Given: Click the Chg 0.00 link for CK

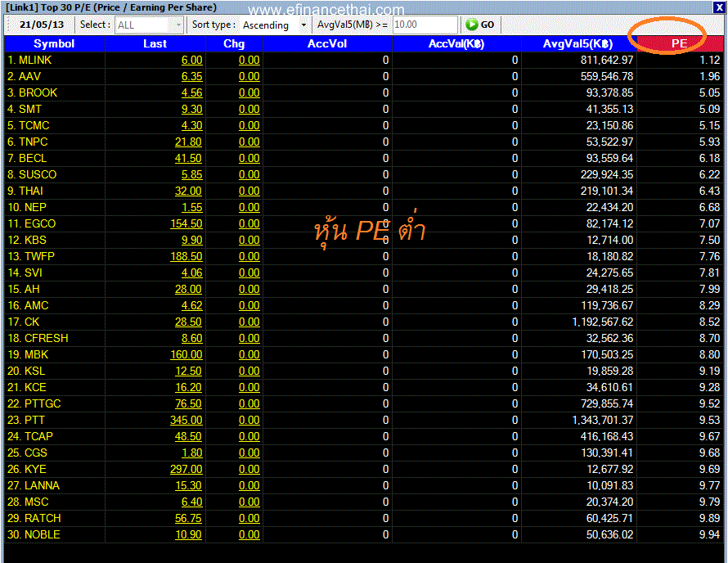Looking at the screenshot, I should coord(249,322).
